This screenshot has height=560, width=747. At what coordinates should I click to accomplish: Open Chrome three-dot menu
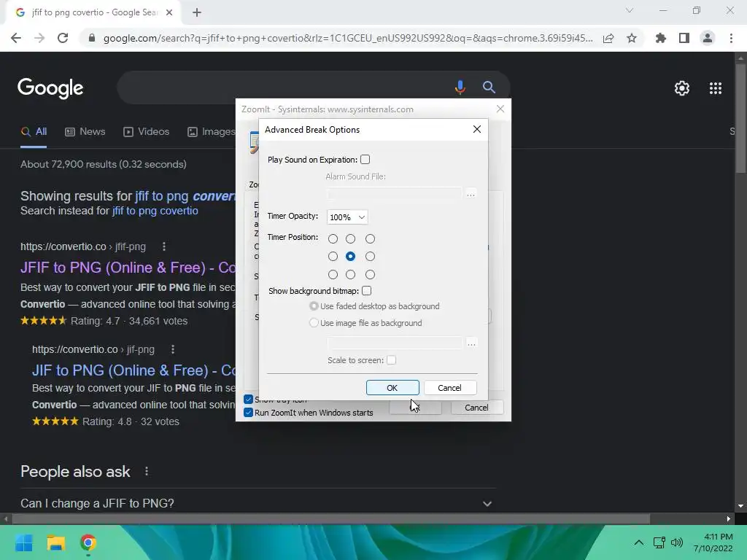pyautogui.click(x=731, y=38)
